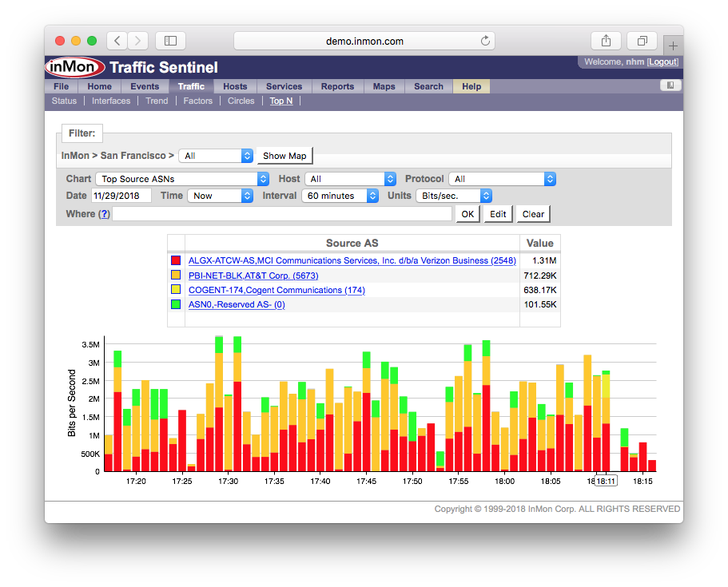
Task: Expand the Protocol dropdown
Action: click(x=503, y=179)
